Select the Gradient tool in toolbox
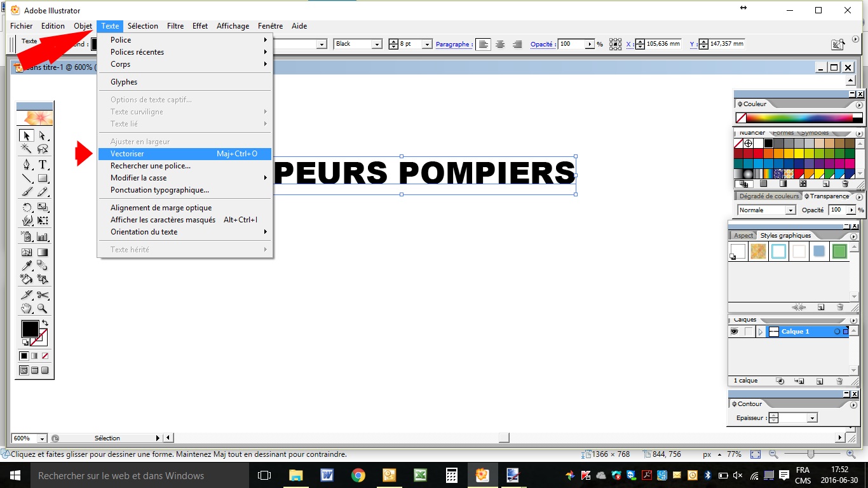The width and height of the screenshot is (868, 488). (x=43, y=252)
